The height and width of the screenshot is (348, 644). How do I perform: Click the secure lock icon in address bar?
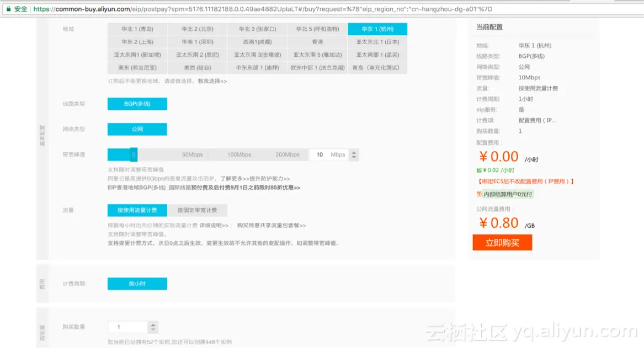8,9
